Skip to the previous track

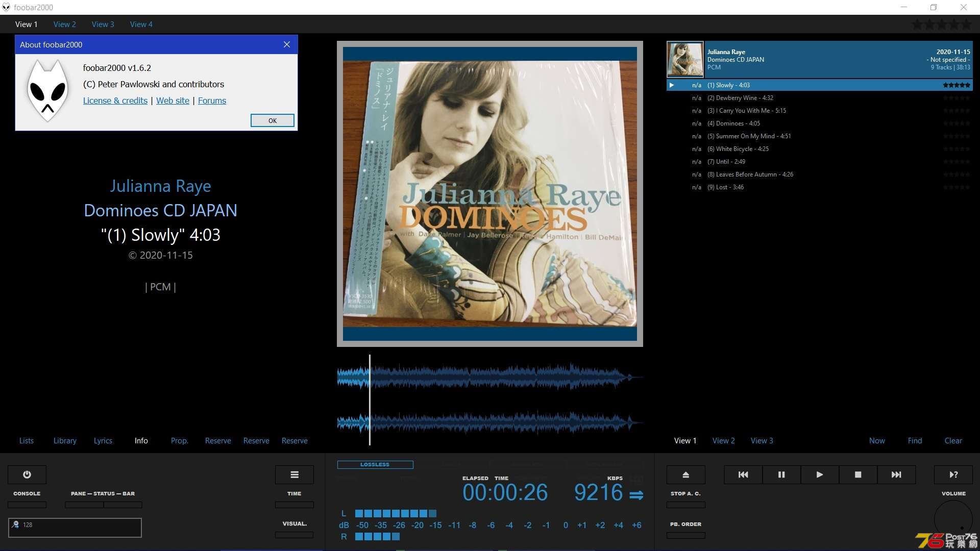pos(743,474)
